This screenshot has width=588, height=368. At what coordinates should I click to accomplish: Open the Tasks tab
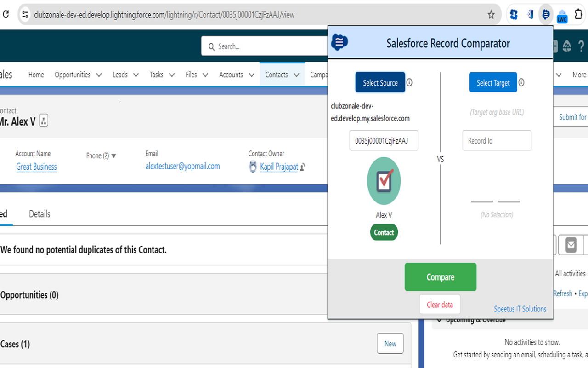[x=157, y=75]
